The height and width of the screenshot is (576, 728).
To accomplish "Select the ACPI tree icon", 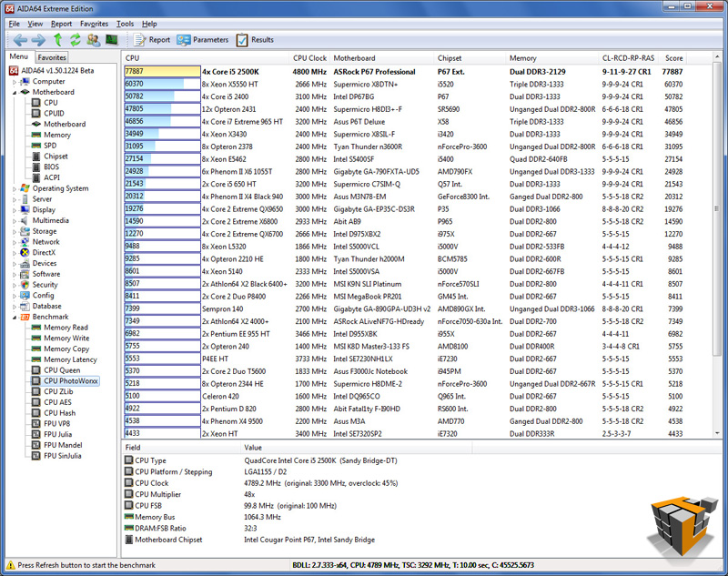I will coord(36,177).
